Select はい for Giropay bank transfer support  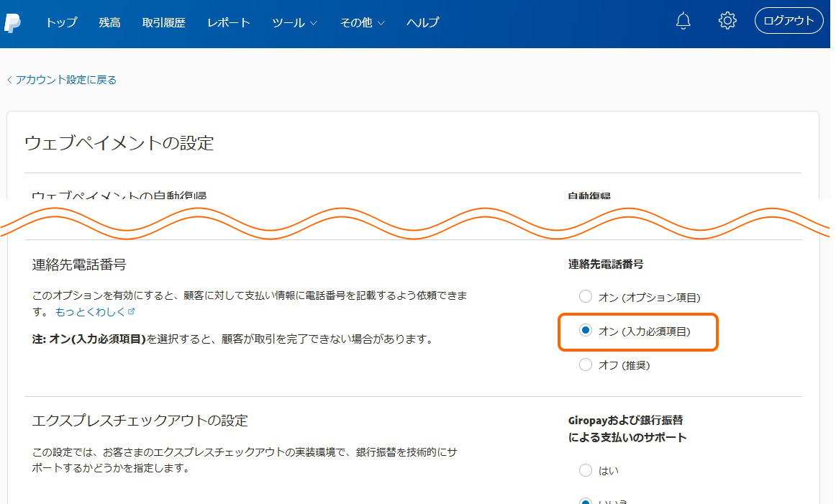tap(586, 471)
